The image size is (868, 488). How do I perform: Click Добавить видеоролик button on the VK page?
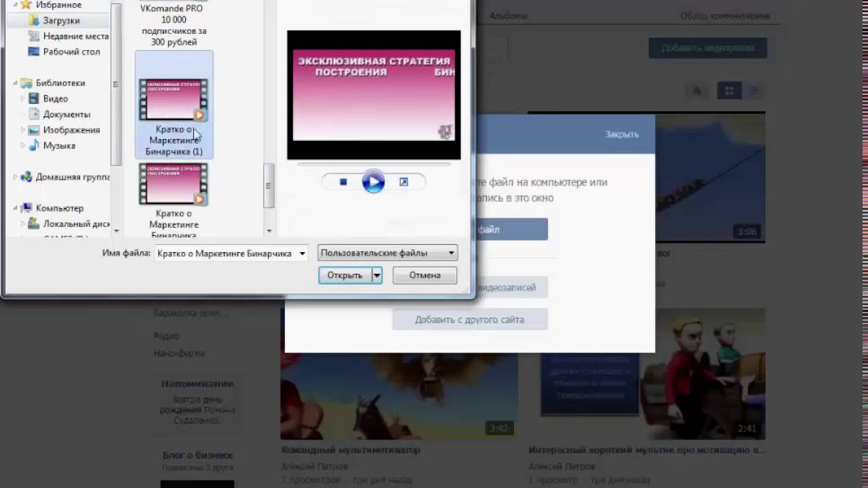[x=707, y=48]
